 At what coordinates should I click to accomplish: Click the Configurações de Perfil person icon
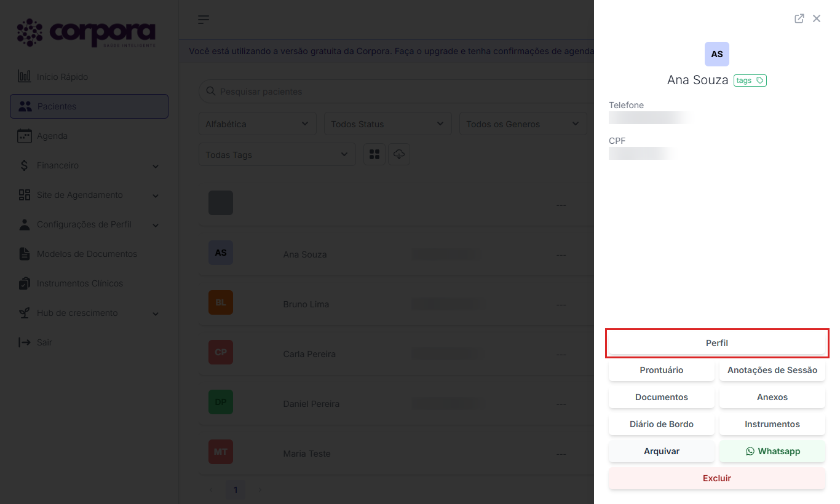tap(25, 224)
